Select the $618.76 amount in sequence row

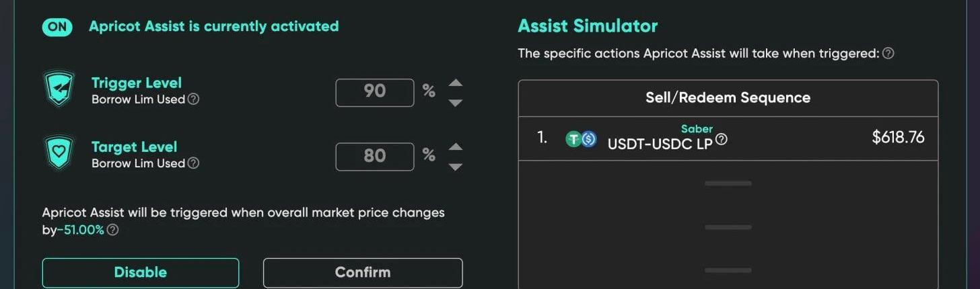898,138
